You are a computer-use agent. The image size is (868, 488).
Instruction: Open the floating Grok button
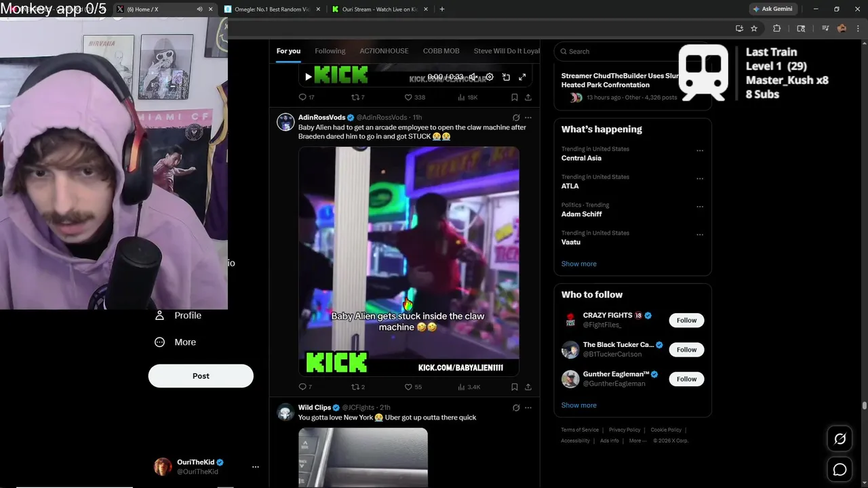pyautogui.click(x=840, y=439)
